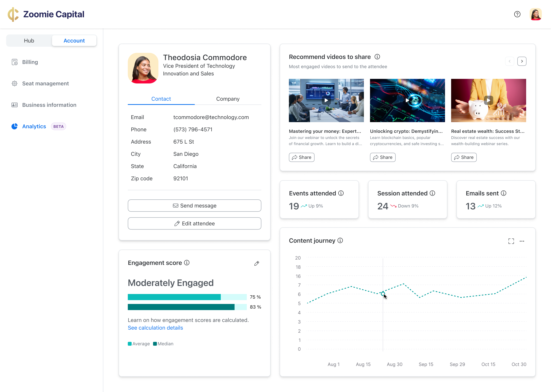Viewport: 551px width, 392px height.
Task: Click the Edit attendee button
Action: (x=194, y=224)
